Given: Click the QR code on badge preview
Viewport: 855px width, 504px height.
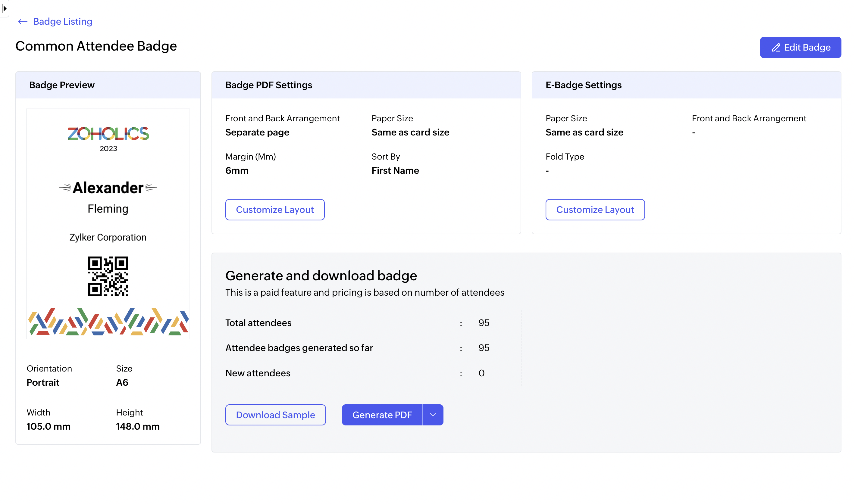Looking at the screenshot, I should (x=108, y=276).
